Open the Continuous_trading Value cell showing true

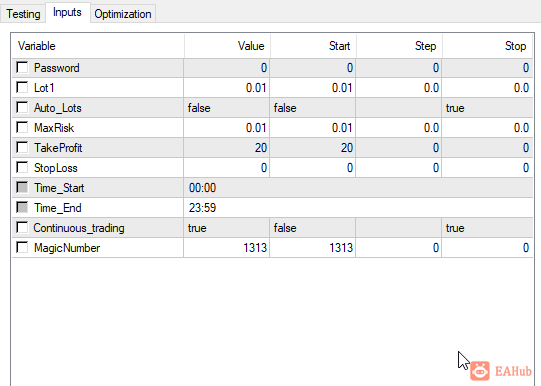227,228
